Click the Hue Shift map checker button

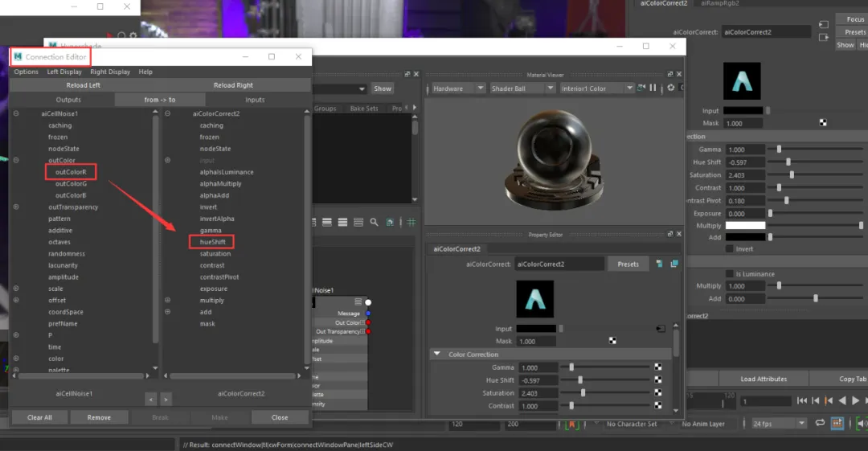point(657,380)
